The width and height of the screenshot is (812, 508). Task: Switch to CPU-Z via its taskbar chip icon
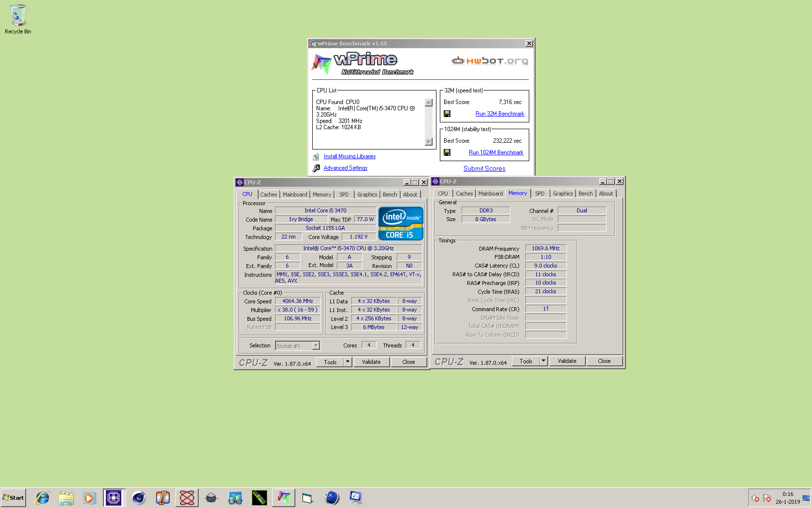[114, 497]
